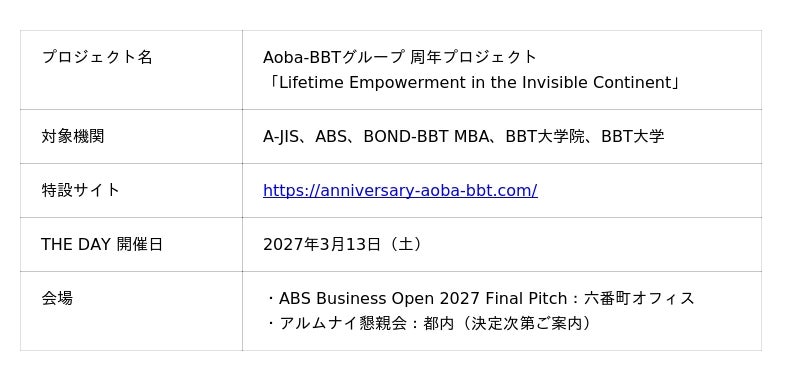Click the BBT大学 text at row end
Image resolution: width=800 pixels, height=381 pixels.
[633, 136]
